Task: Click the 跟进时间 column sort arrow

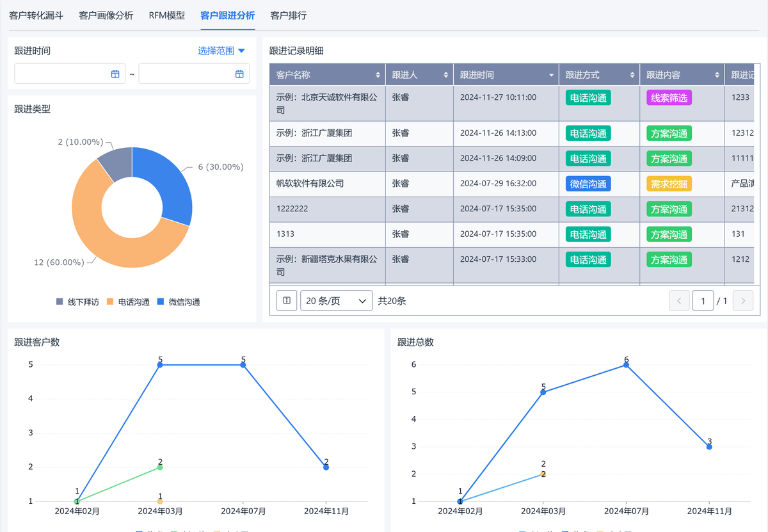Action: point(552,76)
